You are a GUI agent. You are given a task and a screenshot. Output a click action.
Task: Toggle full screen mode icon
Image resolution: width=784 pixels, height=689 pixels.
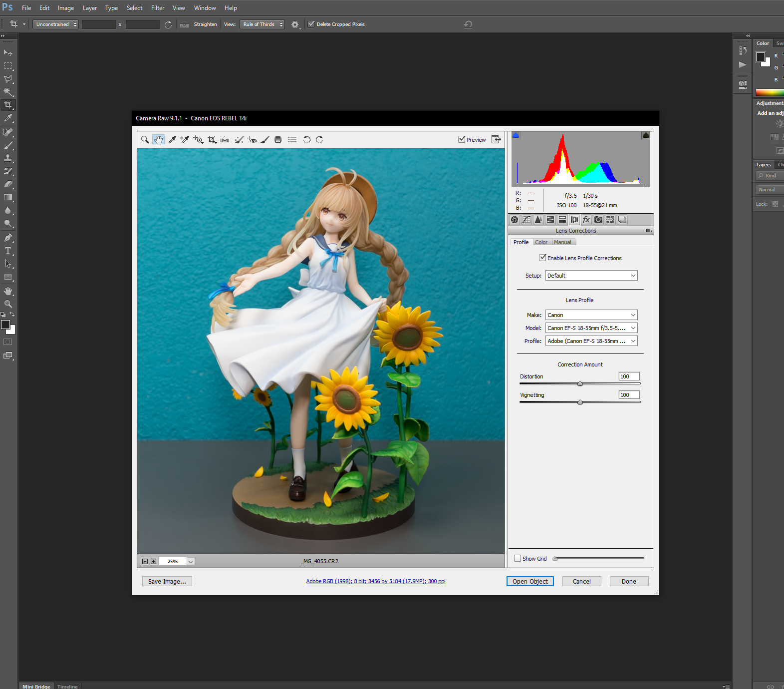[x=496, y=140]
